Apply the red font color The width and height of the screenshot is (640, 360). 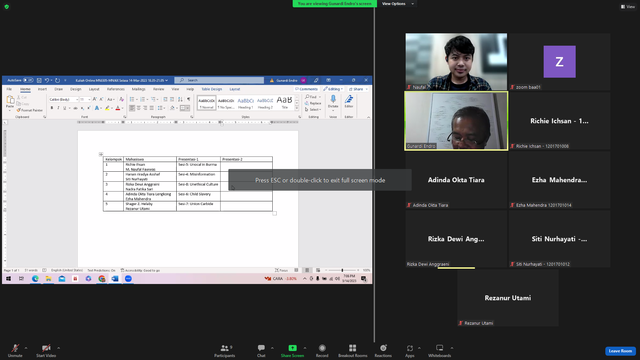[118, 108]
